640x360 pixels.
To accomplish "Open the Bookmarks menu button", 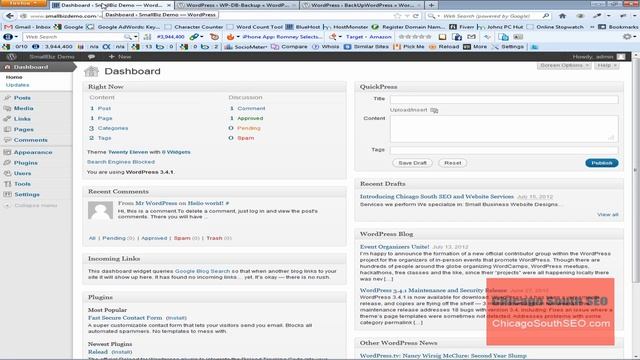I will (618, 27).
